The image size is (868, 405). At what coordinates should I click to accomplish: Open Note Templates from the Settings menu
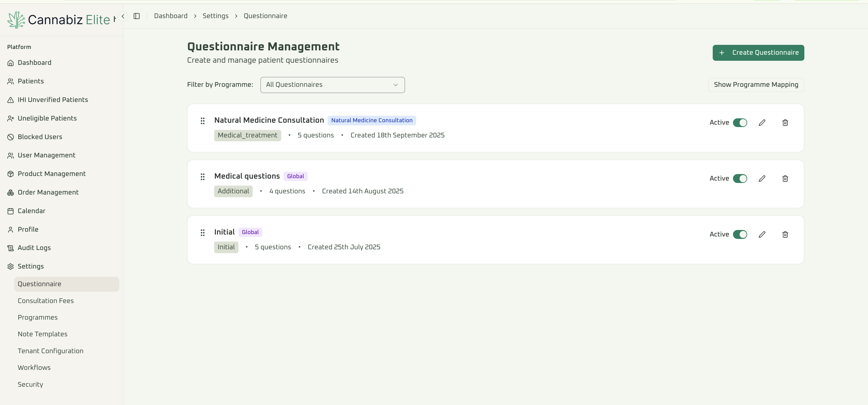point(42,334)
